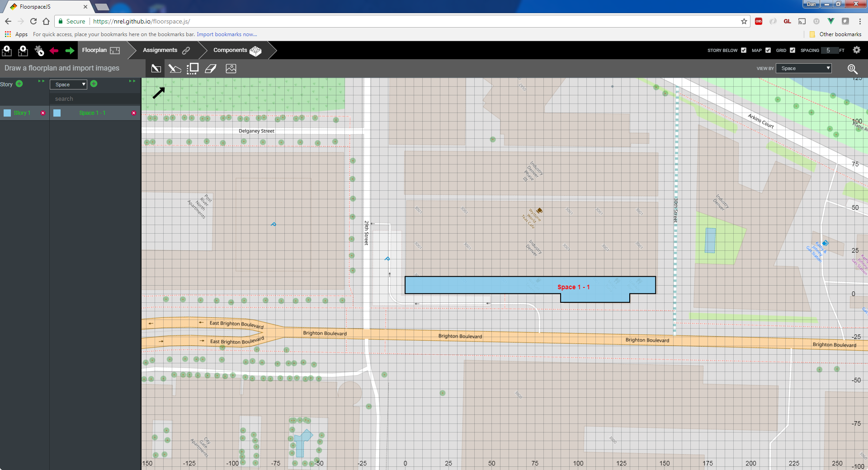Uncheck the Story Below checkbox
868x470 pixels.
[744, 50]
